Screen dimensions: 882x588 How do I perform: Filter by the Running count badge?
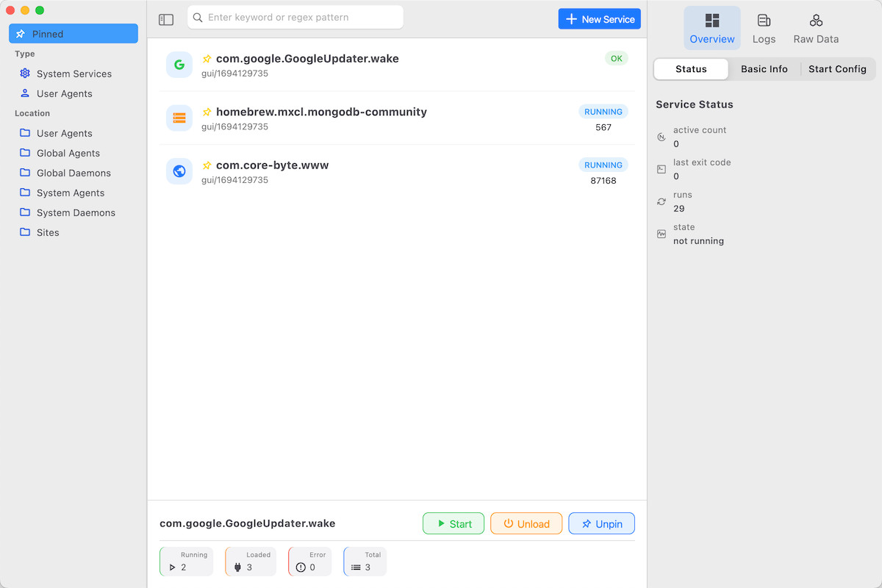click(186, 562)
